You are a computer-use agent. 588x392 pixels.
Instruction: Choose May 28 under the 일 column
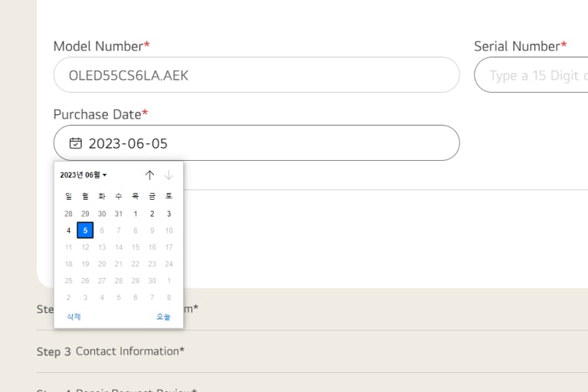[68, 214]
